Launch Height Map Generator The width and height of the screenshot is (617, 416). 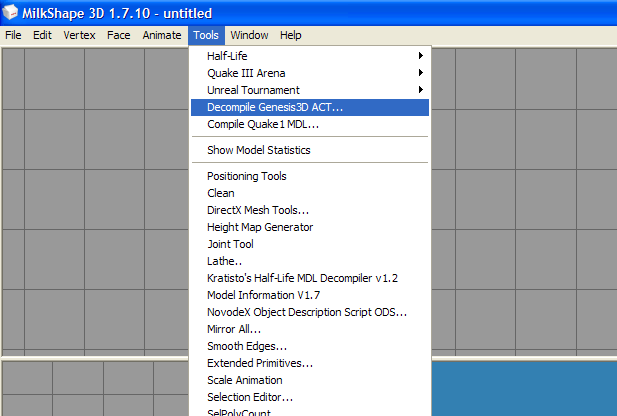coord(310,227)
